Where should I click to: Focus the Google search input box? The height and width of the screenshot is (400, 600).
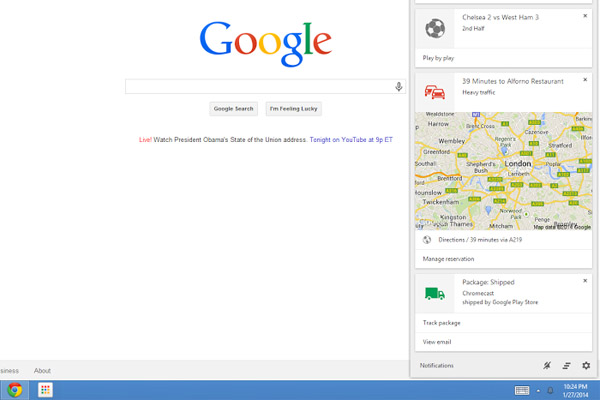[x=265, y=87]
